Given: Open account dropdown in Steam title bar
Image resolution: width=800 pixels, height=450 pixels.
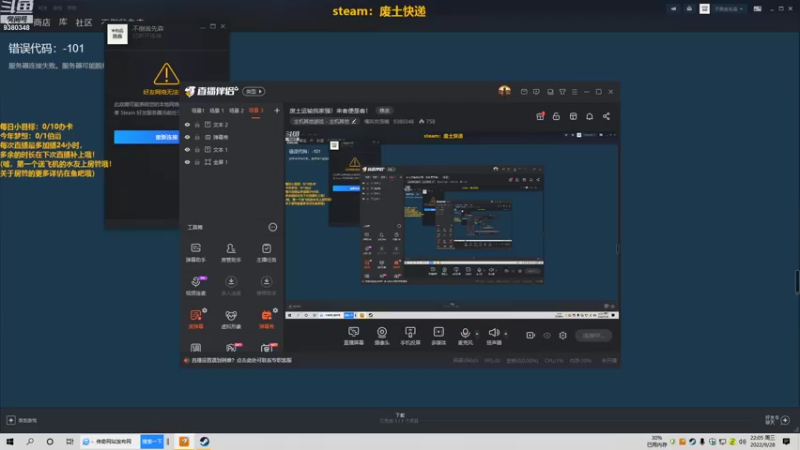Looking at the screenshot, I should [729, 9].
